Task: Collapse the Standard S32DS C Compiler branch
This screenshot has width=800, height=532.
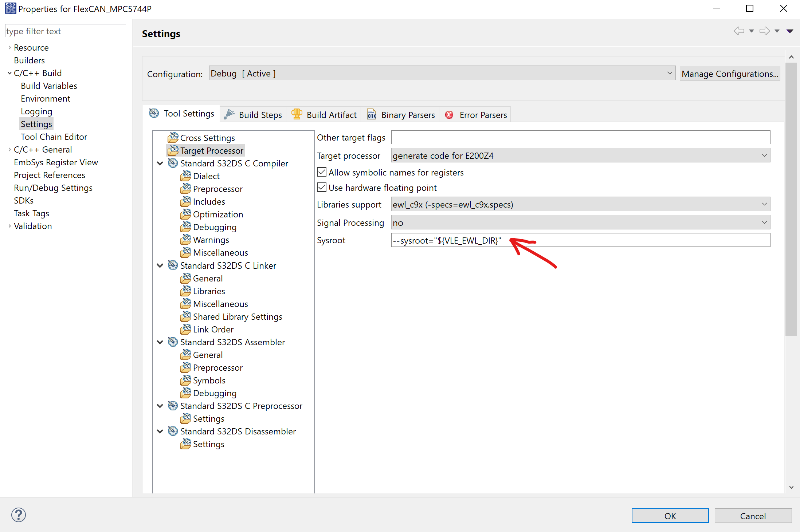Action: point(160,163)
